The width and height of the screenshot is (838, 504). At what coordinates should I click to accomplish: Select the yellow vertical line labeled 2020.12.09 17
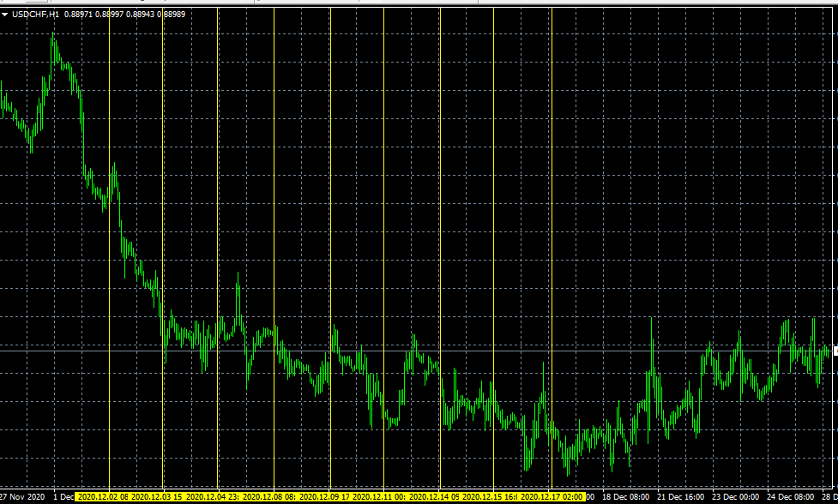coord(331,249)
